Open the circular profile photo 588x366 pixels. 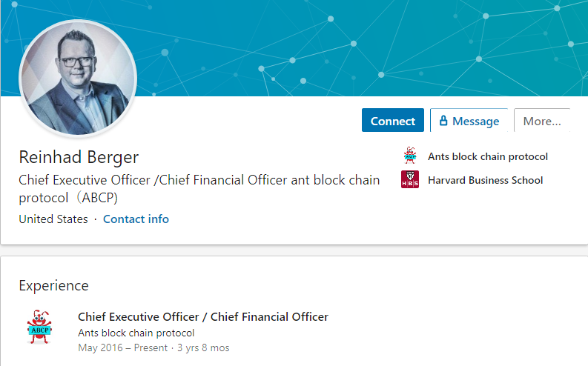78,79
